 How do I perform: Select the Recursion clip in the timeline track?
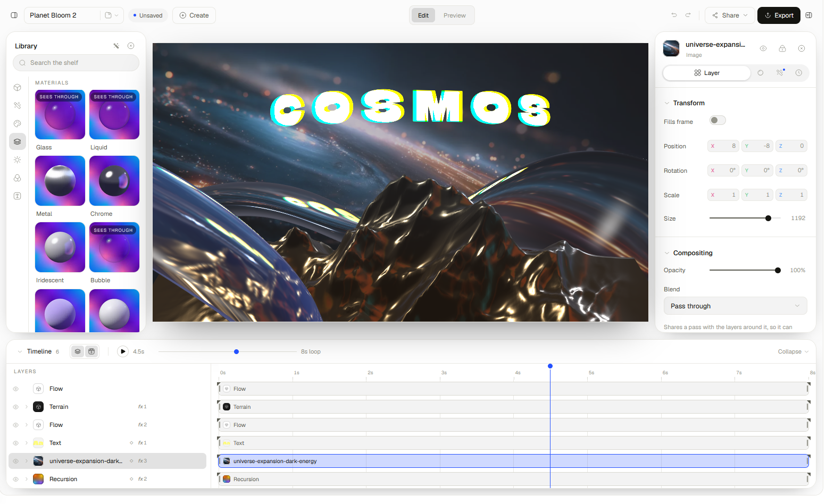pos(513,480)
